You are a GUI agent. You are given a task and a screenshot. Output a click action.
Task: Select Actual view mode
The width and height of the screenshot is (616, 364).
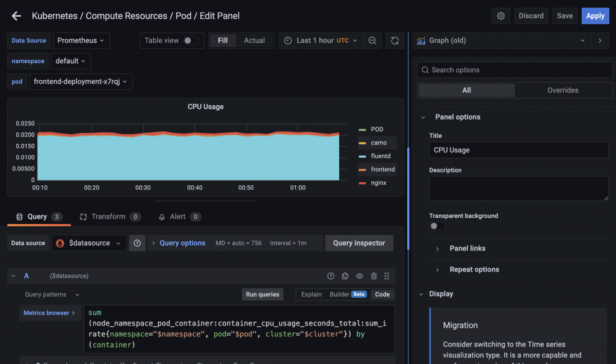click(254, 40)
